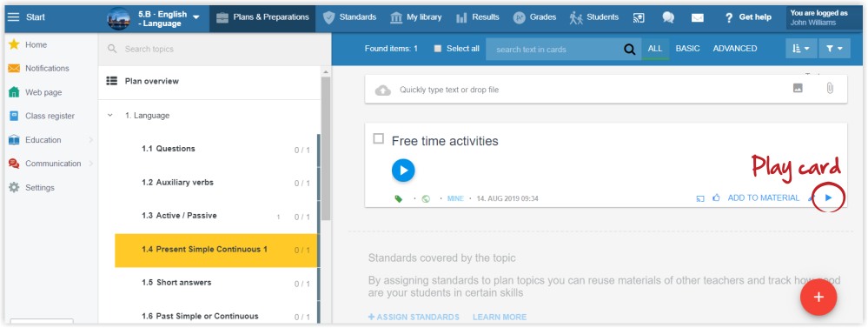The width and height of the screenshot is (868, 328).
Task: Toggle the Select all checkbox
Action: click(438, 49)
